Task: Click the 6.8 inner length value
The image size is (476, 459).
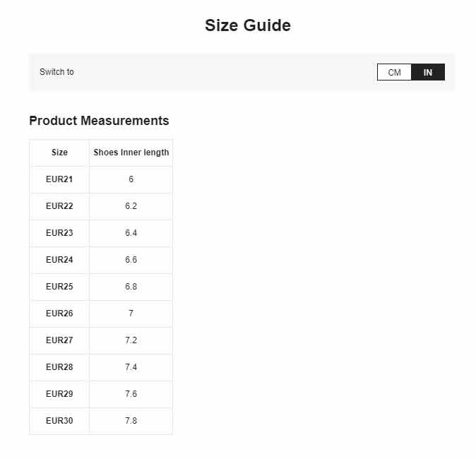Action: [131, 287]
